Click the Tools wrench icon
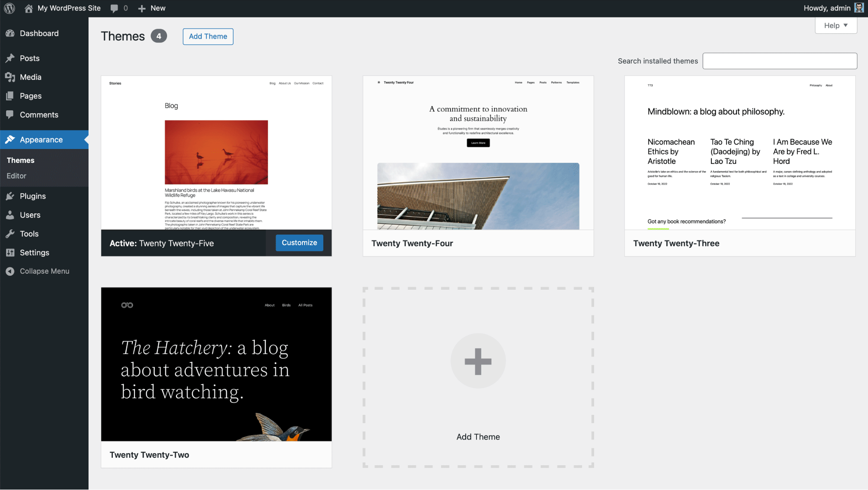The height and width of the screenshot is (490, 868). (x=10, y=234)
